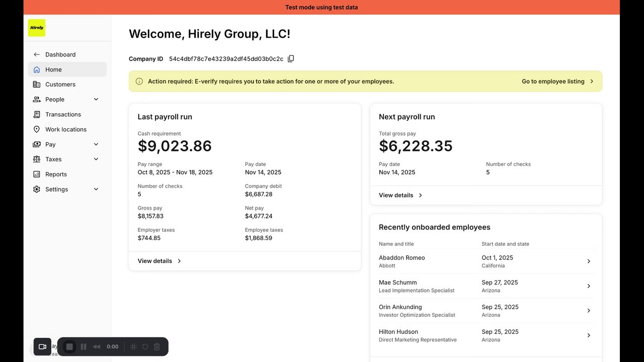This screenshot has width=644, height=362.
Task: Expand the Pay submenu
Action: point(96,144)
